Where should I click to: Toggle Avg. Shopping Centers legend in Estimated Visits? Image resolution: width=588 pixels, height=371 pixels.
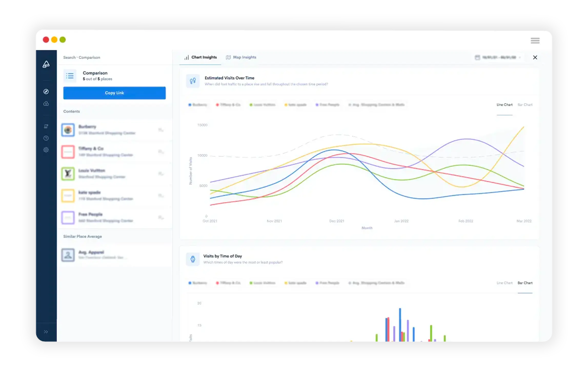(x=376, y=105)
